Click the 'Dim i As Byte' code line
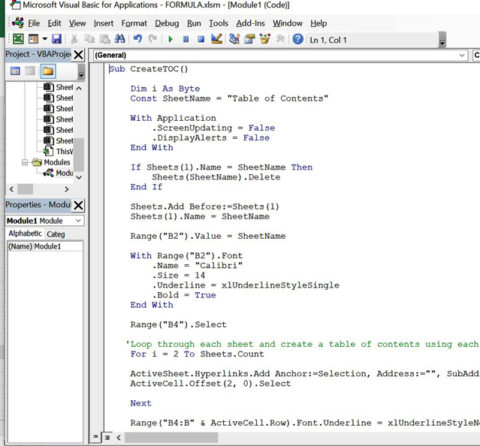Viewport: 480px width, 446px height. tap(165, 89)
